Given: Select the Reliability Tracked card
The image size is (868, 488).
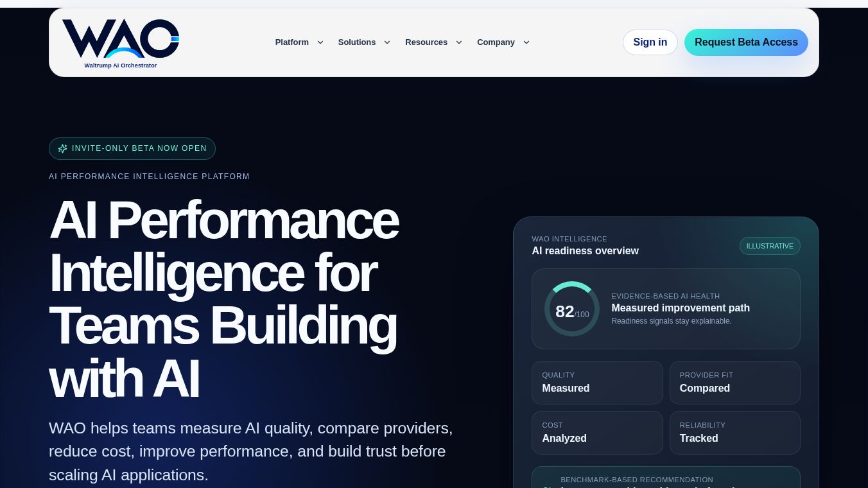Looking at the screenshot, I should pos(735,433).
